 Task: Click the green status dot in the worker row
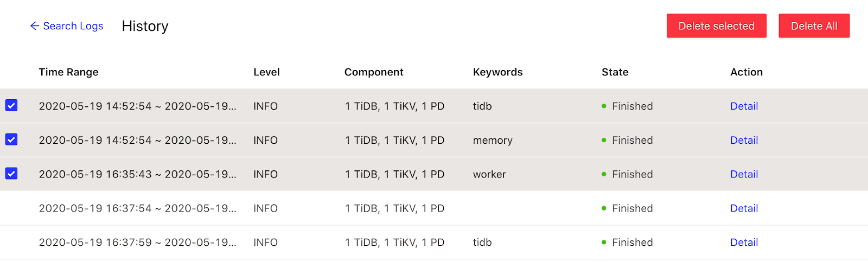[604, 174]
